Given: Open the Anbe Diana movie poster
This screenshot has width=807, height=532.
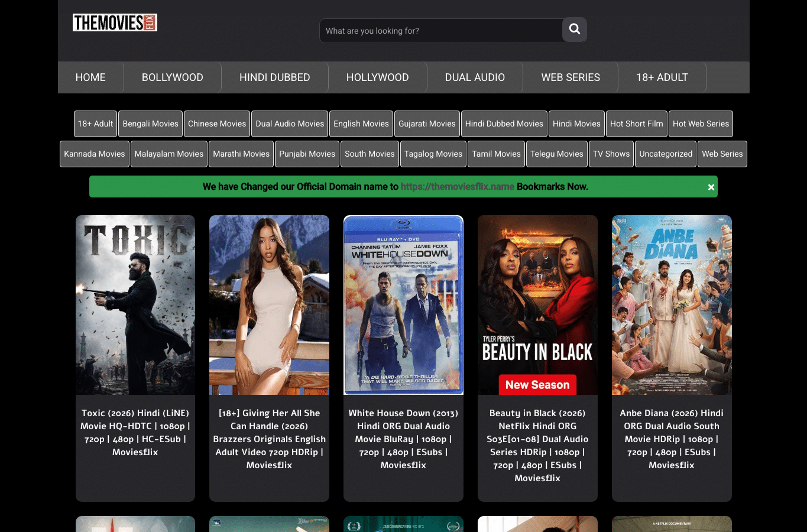Looking at the screenshot, I should tap(672, 305).
